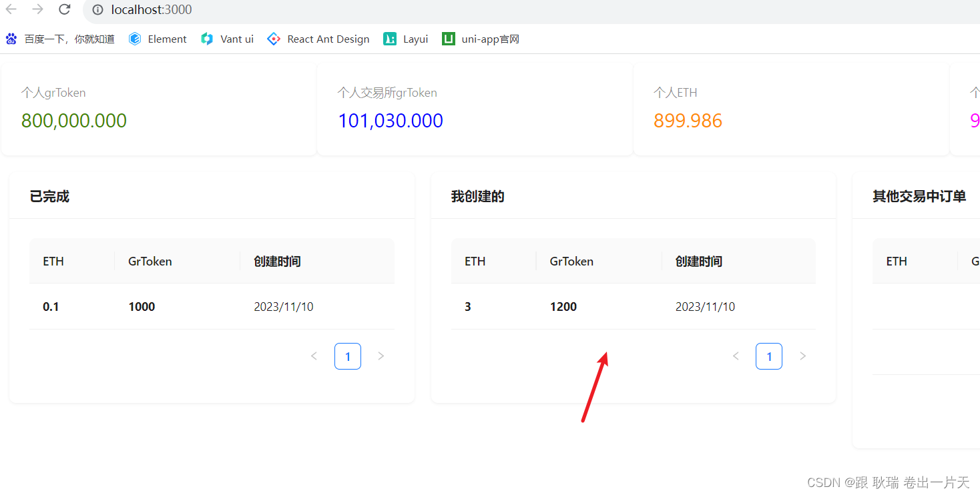Select page 1 in 已完成 pagination
Screen dimensions: 980x495
click(348, 356)
